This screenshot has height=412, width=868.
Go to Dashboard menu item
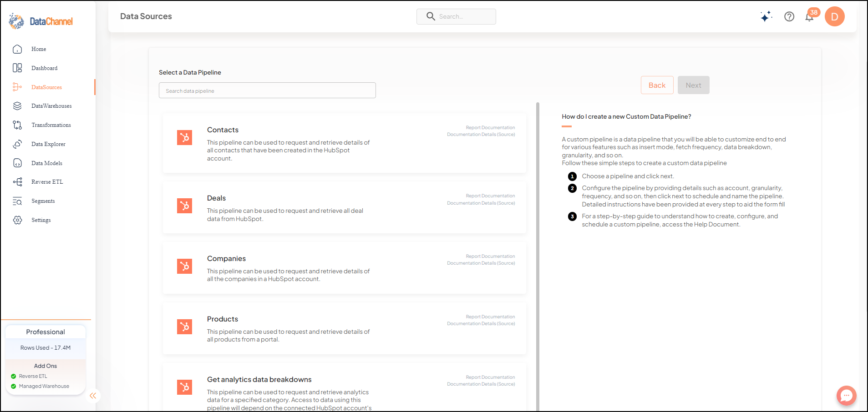[44, 68]
